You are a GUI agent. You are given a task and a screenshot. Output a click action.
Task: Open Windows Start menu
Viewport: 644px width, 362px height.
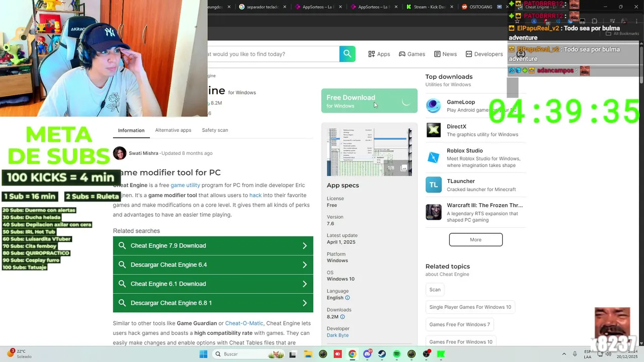point(203,354)
